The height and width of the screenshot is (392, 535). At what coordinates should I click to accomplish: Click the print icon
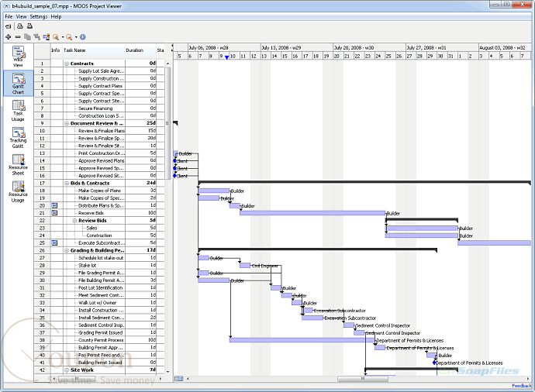click(x=20, y=26)
